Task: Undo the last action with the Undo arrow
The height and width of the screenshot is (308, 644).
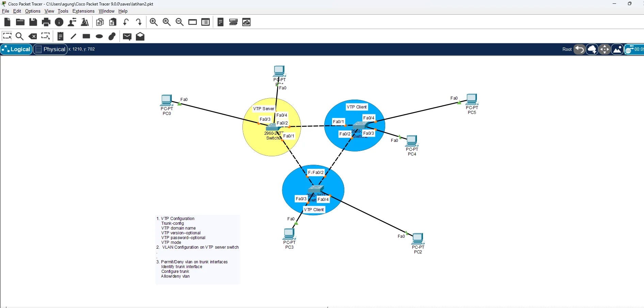Action: click(x=126, y=22)
